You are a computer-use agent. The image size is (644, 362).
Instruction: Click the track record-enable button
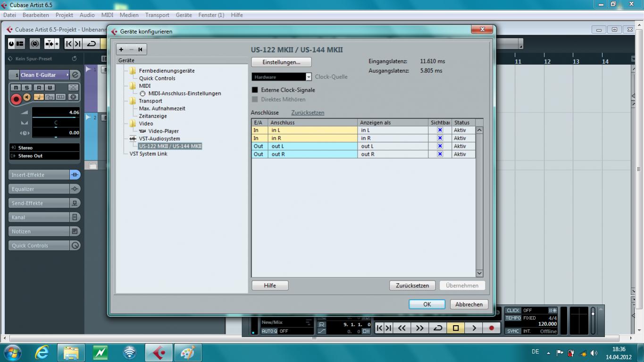point(16,99)
